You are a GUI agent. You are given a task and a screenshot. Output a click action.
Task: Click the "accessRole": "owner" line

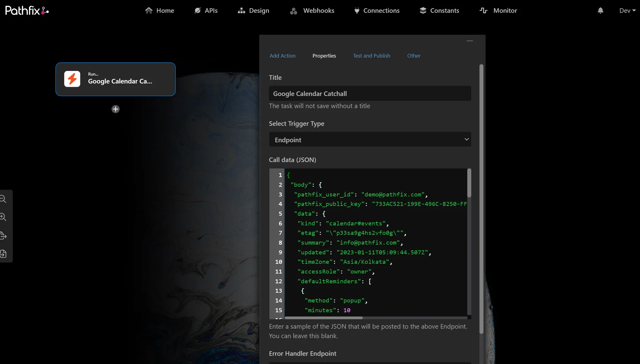(x=336, y=272)
